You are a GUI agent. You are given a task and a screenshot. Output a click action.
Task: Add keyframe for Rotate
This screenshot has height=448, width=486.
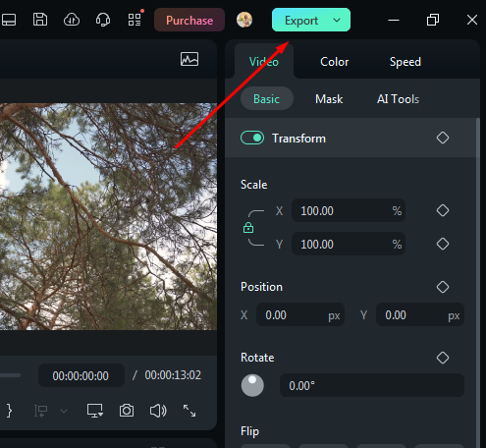click(x=443, y=358)
